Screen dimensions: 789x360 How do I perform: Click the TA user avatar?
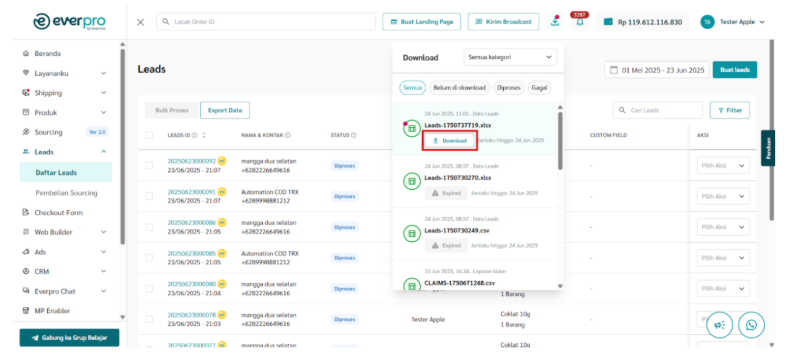click(707, 22)
